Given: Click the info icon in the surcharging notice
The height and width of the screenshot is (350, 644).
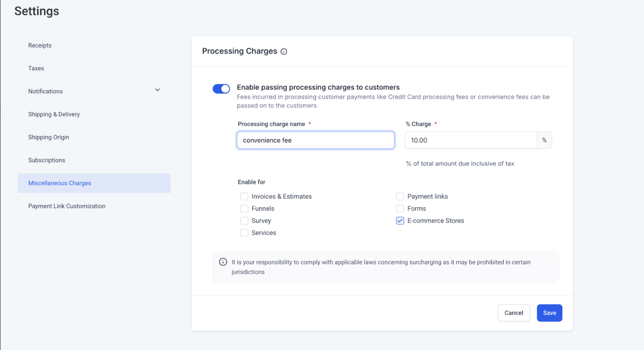Looking at the screenshot, I should 223,262.
